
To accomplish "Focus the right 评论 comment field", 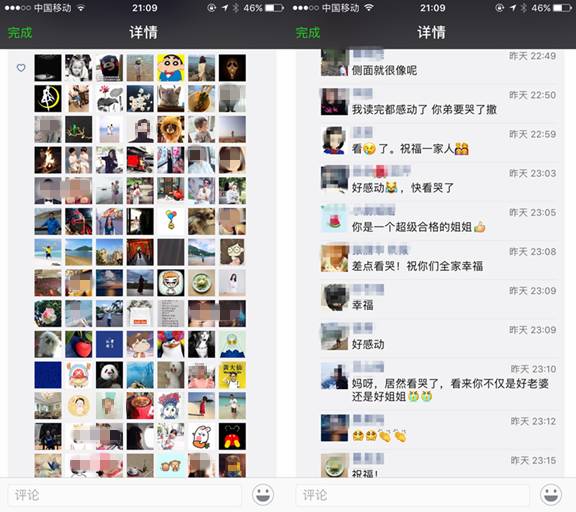I will click(413, 495).
